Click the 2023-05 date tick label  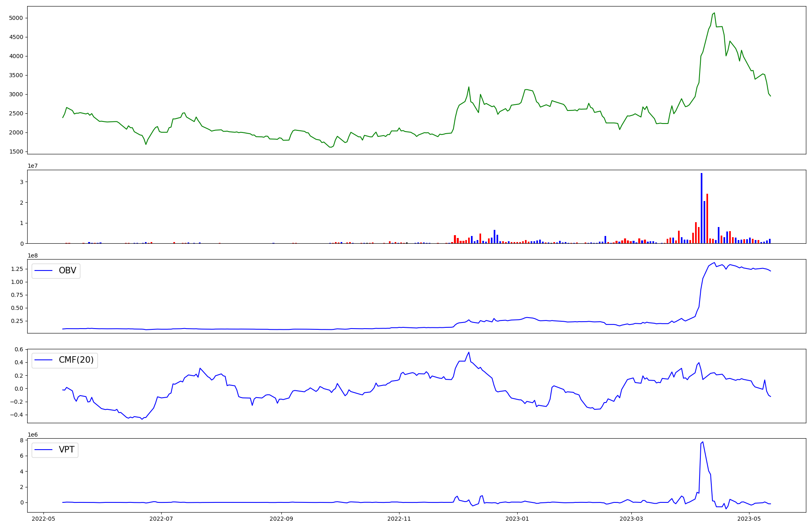pyautogui.click(x=749, y=519)
